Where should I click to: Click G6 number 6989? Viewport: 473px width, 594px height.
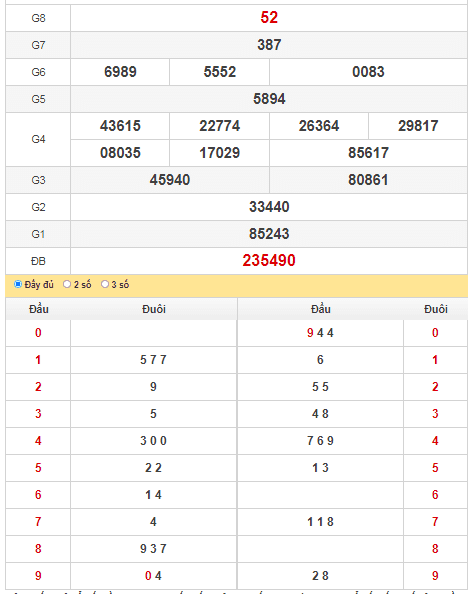click(x=120, y=72)
